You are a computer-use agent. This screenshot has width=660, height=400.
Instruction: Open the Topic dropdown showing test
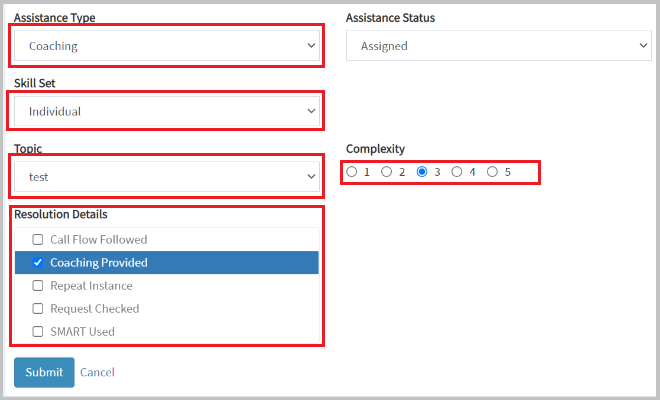(167, 176)
